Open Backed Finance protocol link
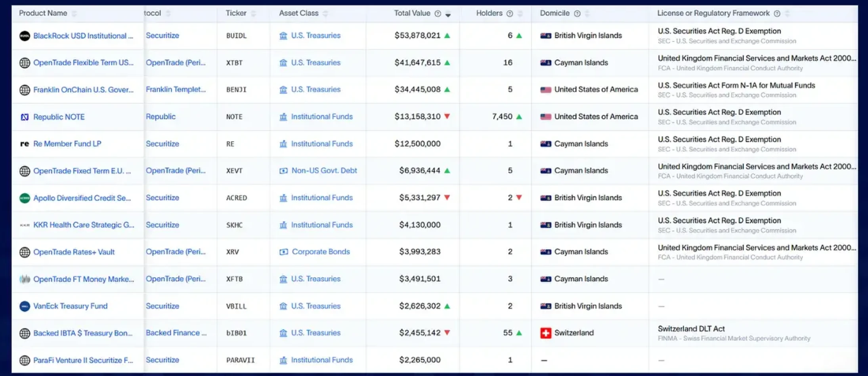This screenshot has height=376, width=868. 176,333
